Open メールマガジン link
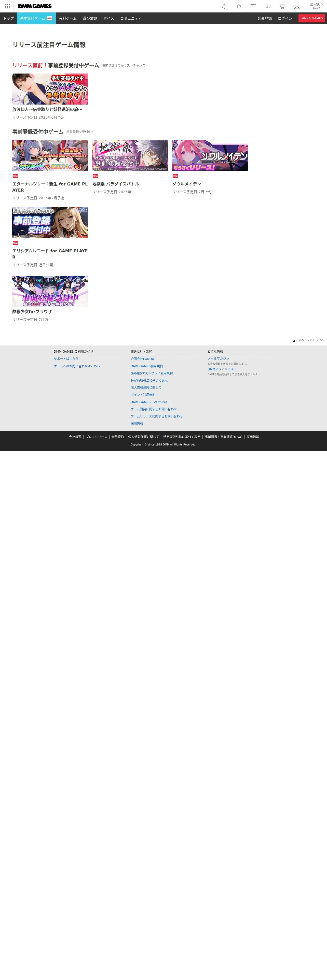The image size is (327, 980). pos(218,358)
